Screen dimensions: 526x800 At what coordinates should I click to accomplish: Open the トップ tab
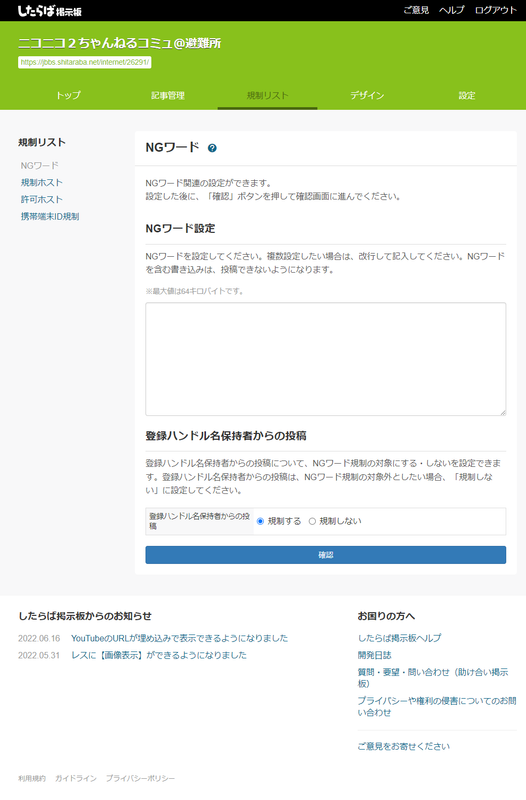(68, 95)
